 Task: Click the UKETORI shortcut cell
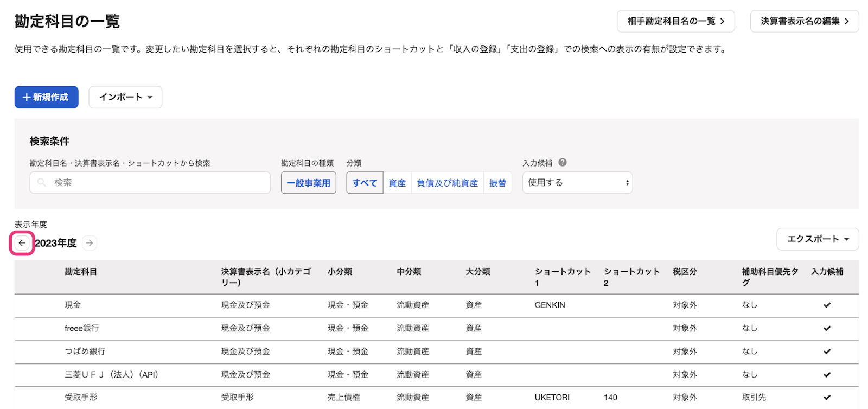(x=552, y=398)
